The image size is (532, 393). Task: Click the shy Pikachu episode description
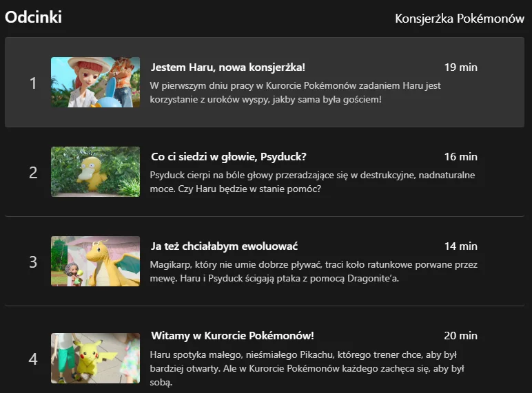(307, 368)
